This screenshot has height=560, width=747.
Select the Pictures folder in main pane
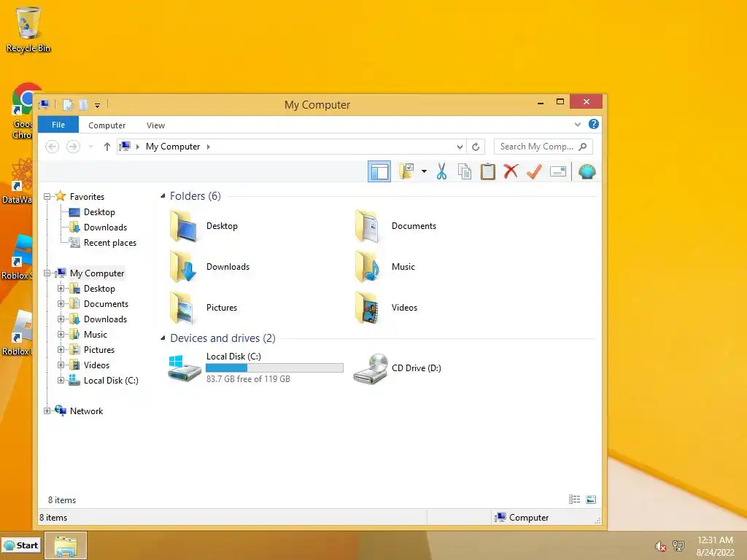point(204,308)
